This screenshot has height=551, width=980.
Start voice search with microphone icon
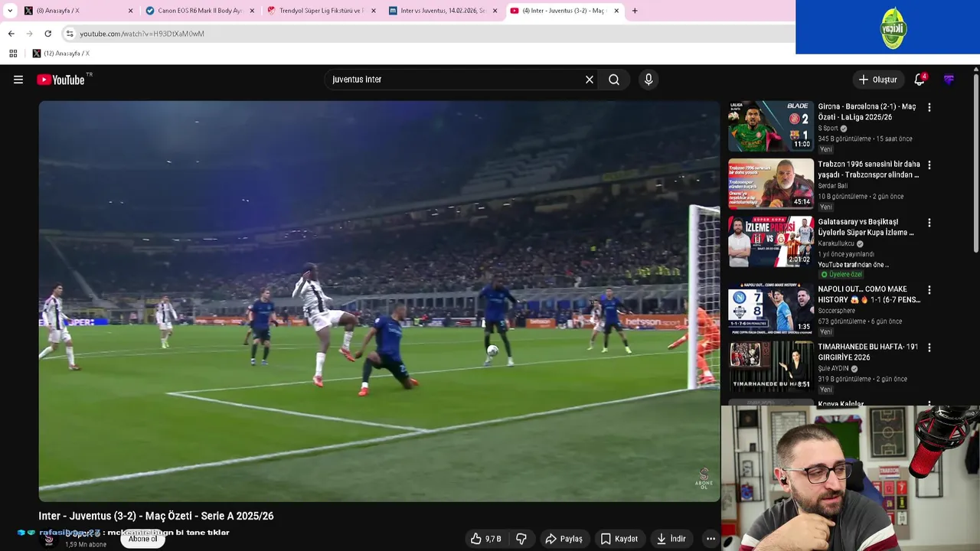click(648, 80)
